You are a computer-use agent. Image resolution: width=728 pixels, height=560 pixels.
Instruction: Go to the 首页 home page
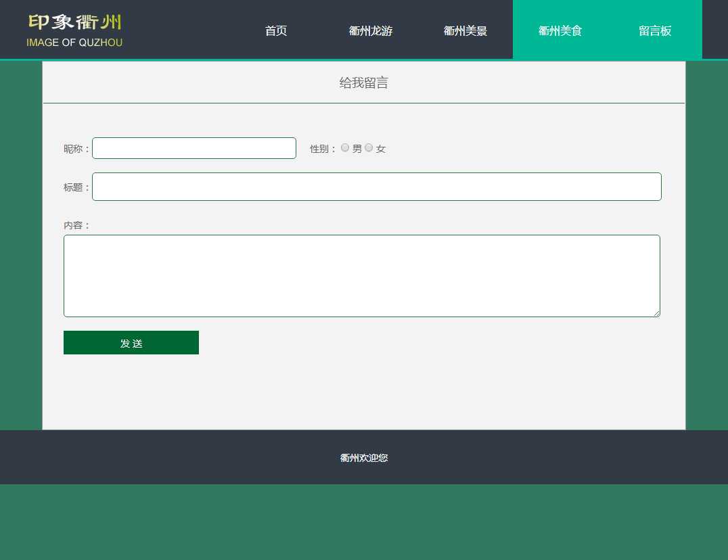[x=276, y=30]
